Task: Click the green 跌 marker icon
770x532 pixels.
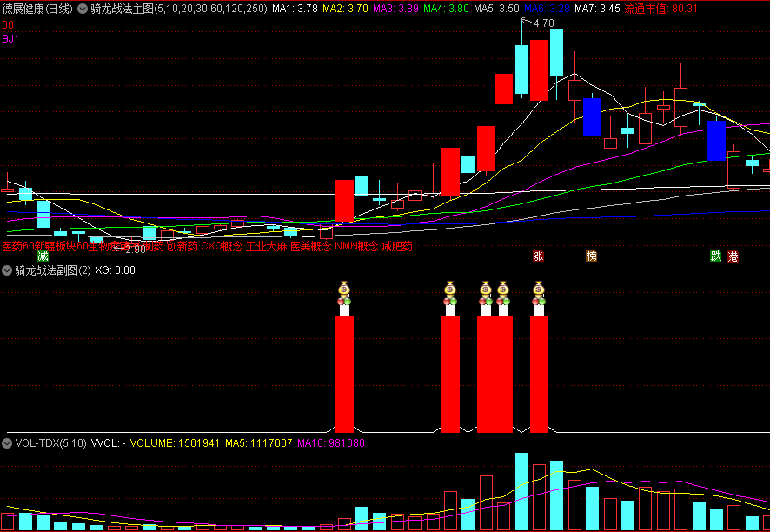Action: pos(715,256)
